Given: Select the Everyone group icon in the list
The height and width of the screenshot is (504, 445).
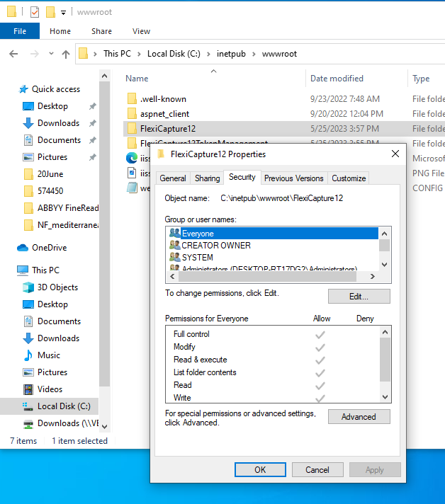Looking at the screenshot, I should coord(175,233).
